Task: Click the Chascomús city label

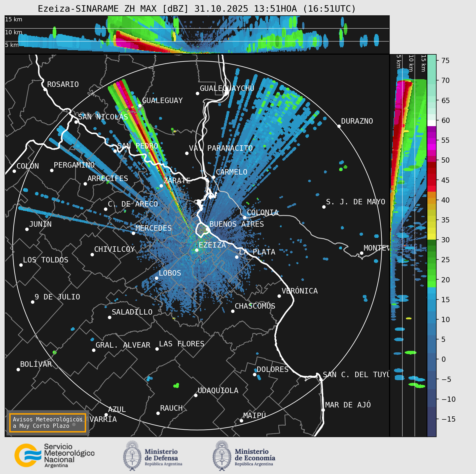Action: (255, 306)
